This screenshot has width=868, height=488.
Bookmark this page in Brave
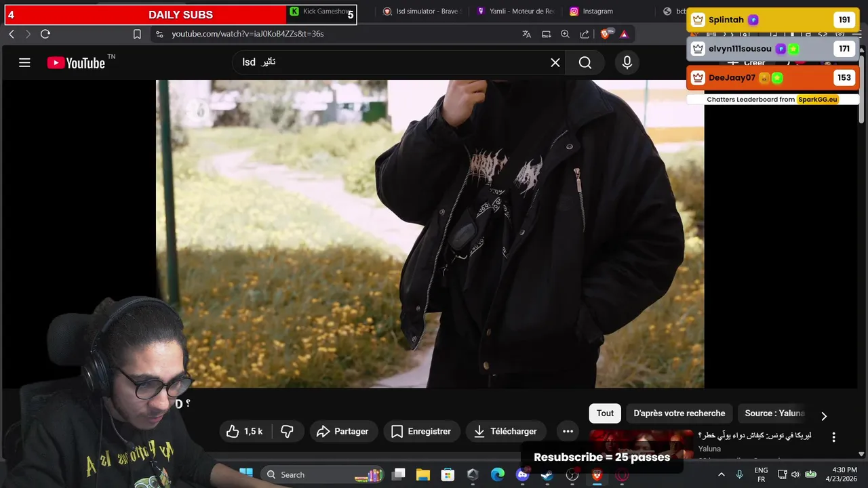point(137,34)
